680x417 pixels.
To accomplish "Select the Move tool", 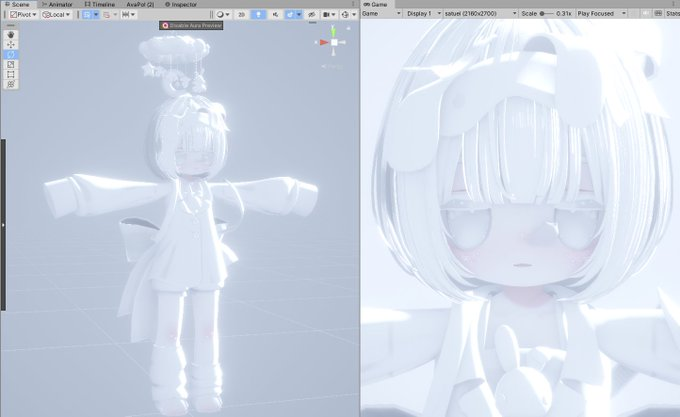I will [11, 45].
